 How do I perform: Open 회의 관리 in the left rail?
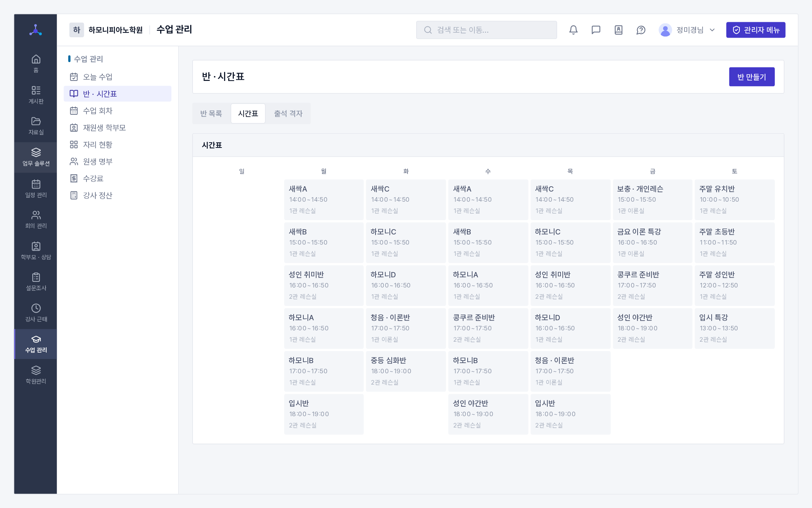[x=36, y=219]
